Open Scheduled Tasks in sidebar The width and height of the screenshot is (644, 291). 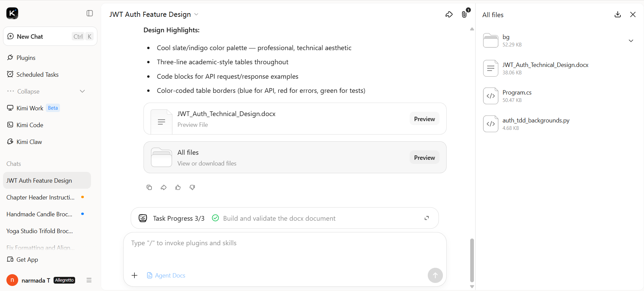[x=33, y=74]
